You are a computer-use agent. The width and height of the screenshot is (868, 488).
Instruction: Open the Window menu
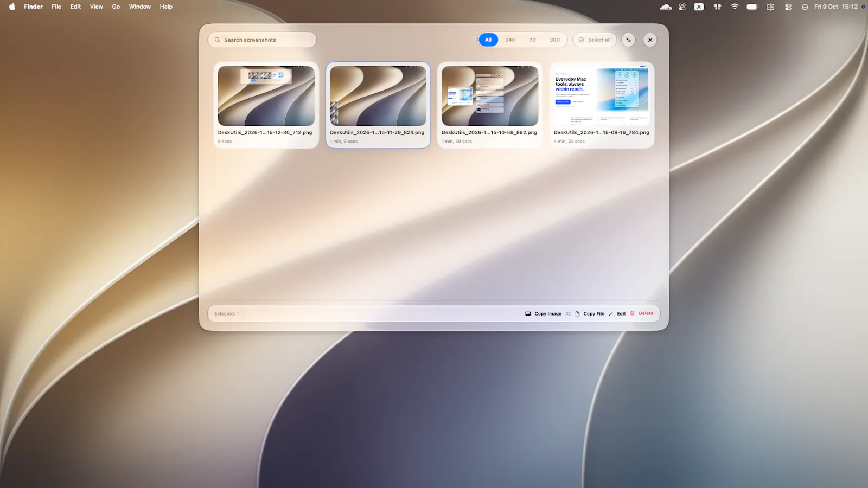click(x=140, y=7)
